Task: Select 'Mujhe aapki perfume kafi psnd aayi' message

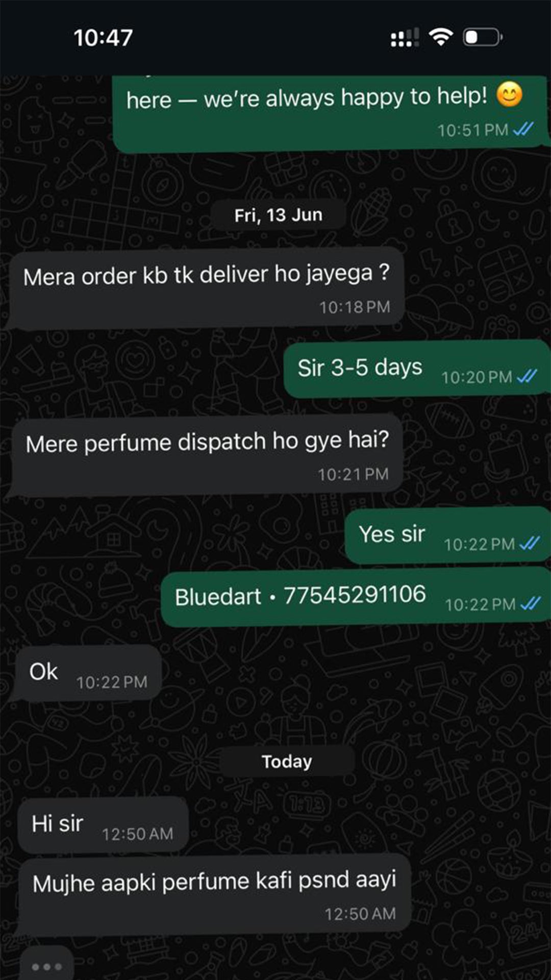Action: coord(214,895)
